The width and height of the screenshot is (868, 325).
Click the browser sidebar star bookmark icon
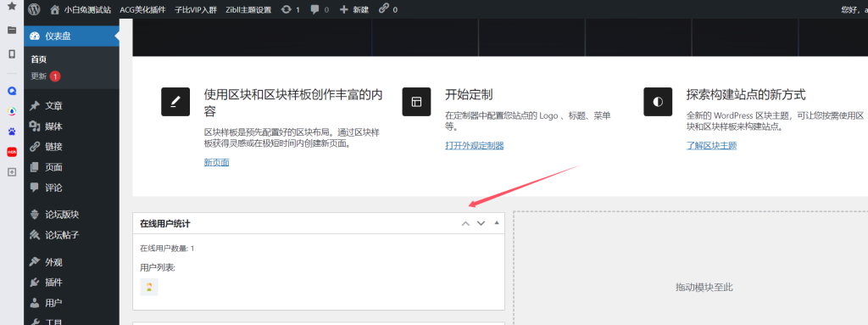coord(12,7)
